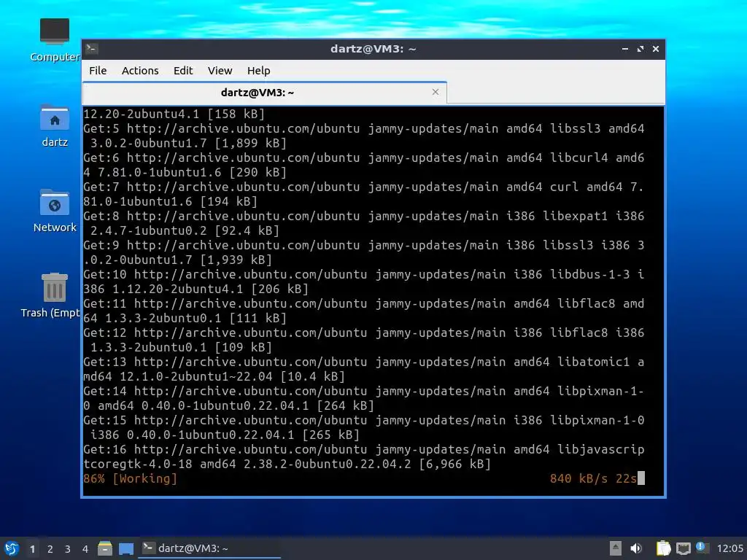The image size is (747, 560).
Task: Open the removable media eject tray icon
Action: 616,548
